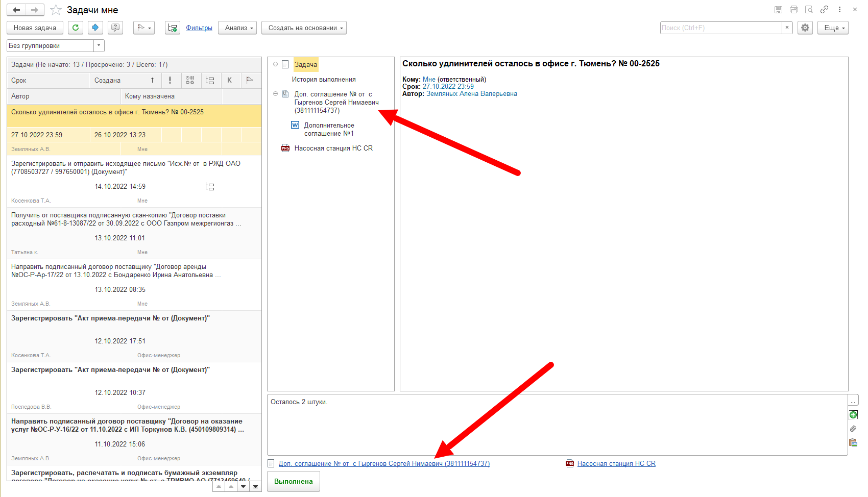
Task: Select Насосная станция HC CR in tree
Action: point(333,148)
